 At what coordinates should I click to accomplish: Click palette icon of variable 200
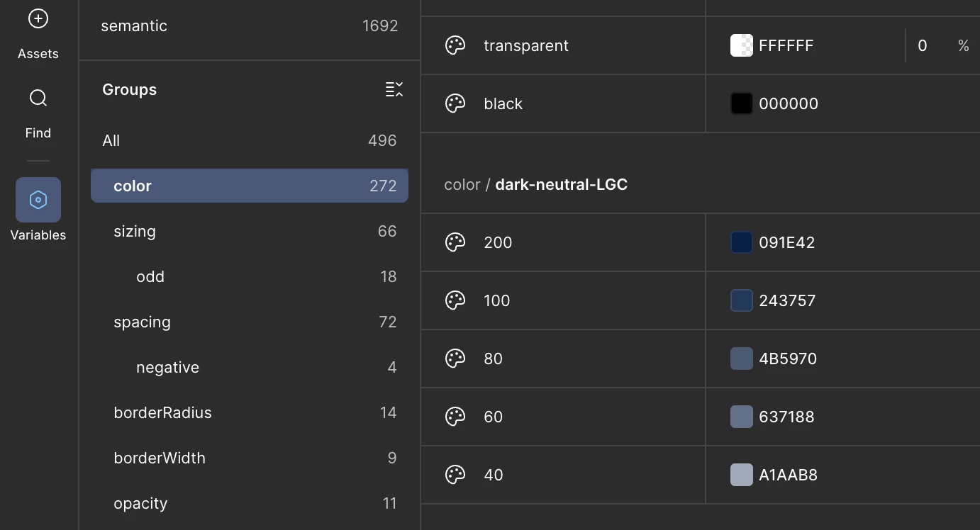point(455,242)
